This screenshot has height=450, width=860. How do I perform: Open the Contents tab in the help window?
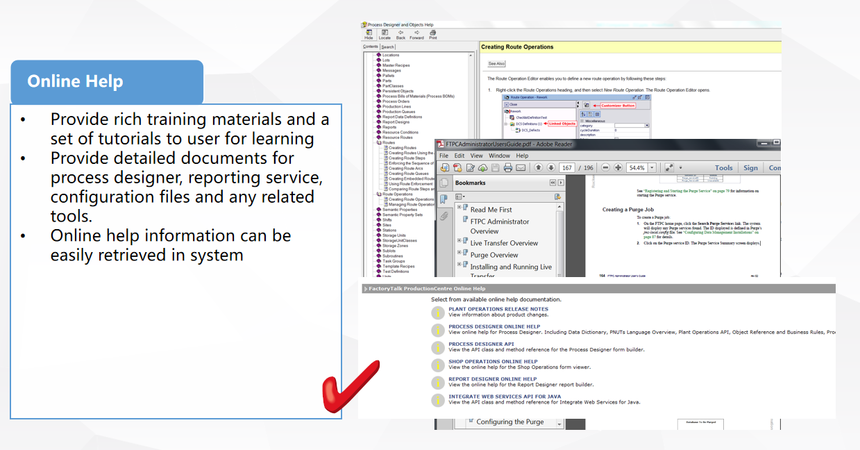click(x=371, y=47)
